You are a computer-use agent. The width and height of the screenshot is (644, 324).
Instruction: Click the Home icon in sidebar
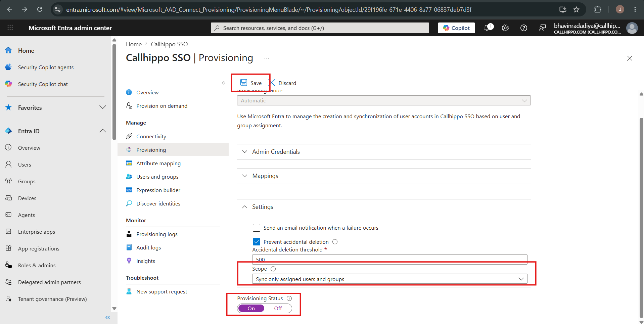[9, 50]
